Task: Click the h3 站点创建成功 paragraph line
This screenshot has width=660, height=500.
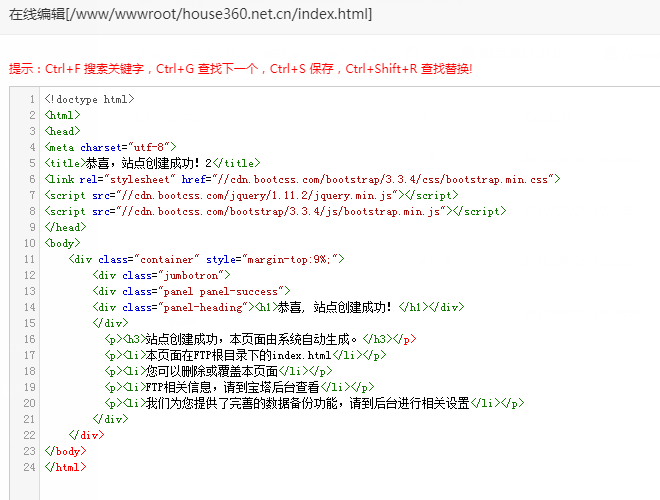Action: tap(261, 339)
